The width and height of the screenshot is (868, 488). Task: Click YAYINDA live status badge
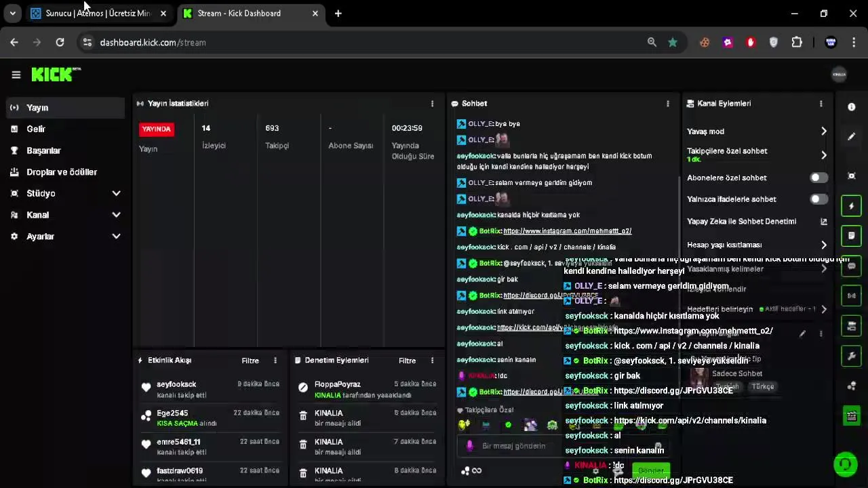(157, 129)
